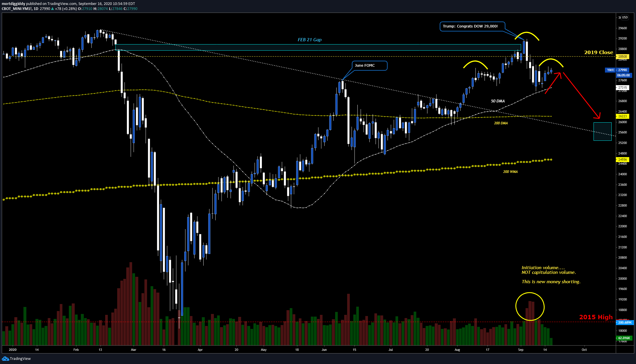
Task: Click the '2019 Close' yellow label
Action: point(599,52)
